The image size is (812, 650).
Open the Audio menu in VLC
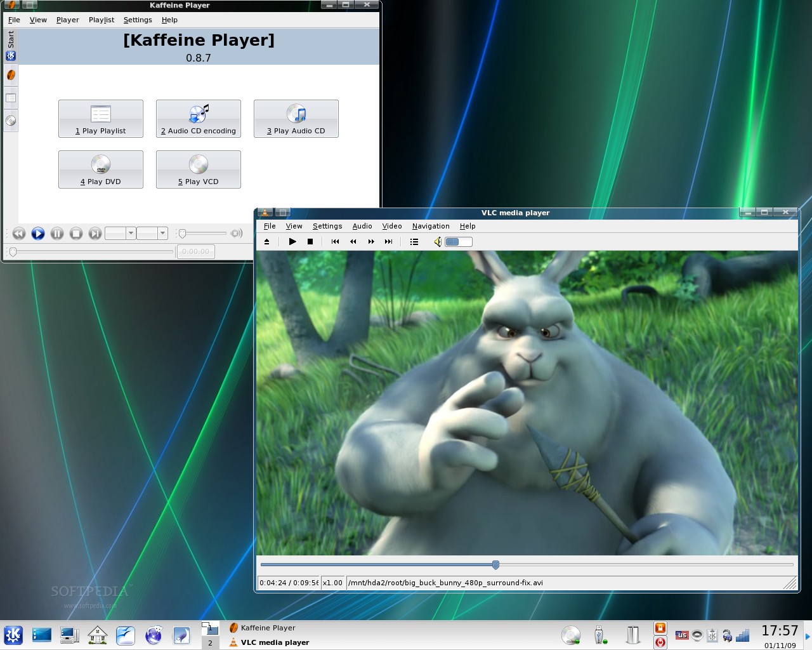362,226
